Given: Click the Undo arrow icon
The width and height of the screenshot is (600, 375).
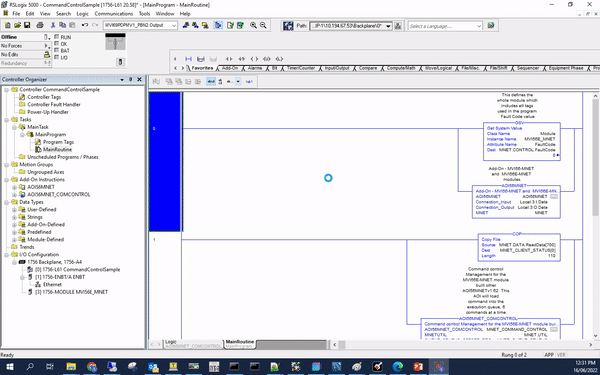Looking at the screenshot, I should [85, 25].
